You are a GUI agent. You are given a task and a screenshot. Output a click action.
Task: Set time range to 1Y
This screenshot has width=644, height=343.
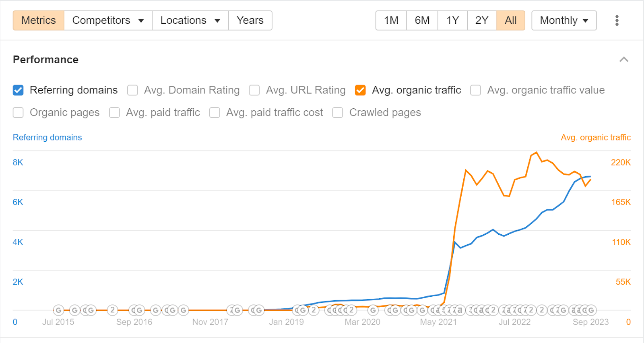click(x=452, y=21)
